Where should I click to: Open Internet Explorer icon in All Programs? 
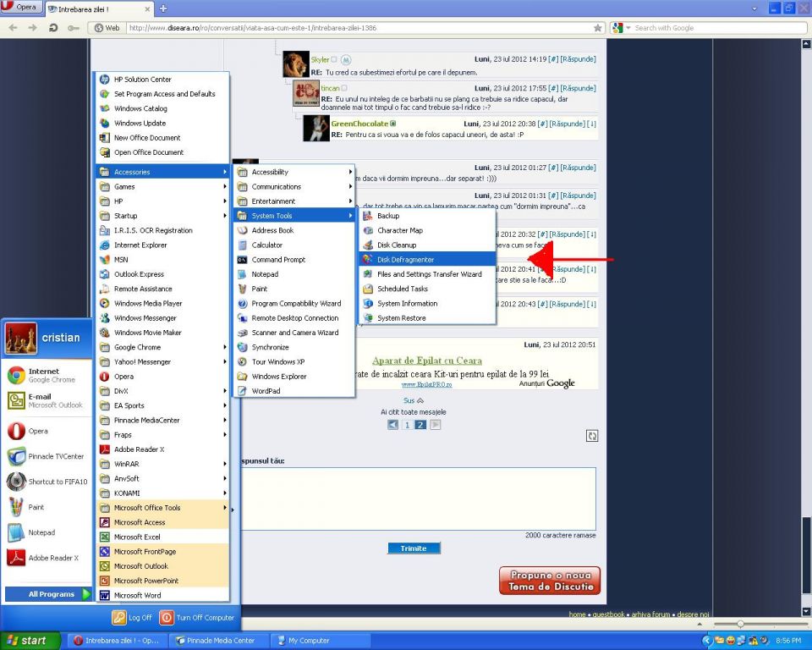(x=105, y=245)
